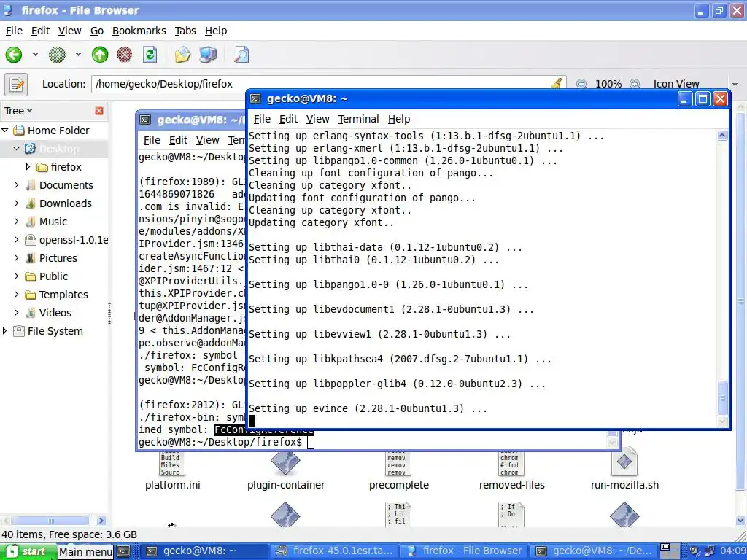
Task: Open front terminal's View menu
Action: 318,119
